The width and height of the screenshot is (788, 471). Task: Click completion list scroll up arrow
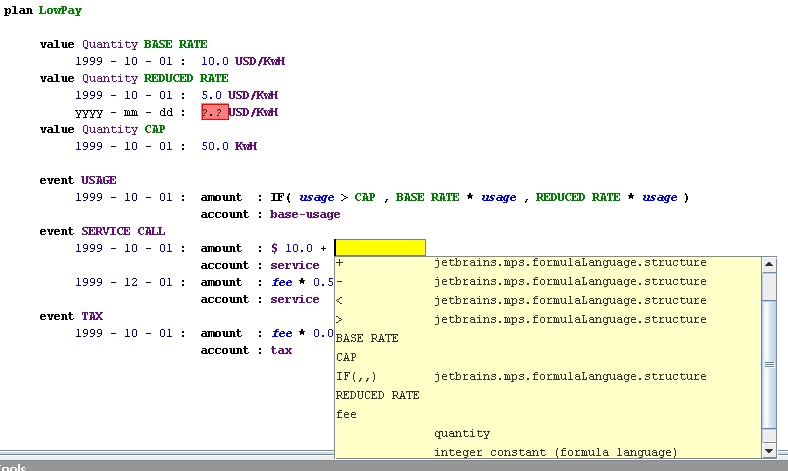pos(769,265)
